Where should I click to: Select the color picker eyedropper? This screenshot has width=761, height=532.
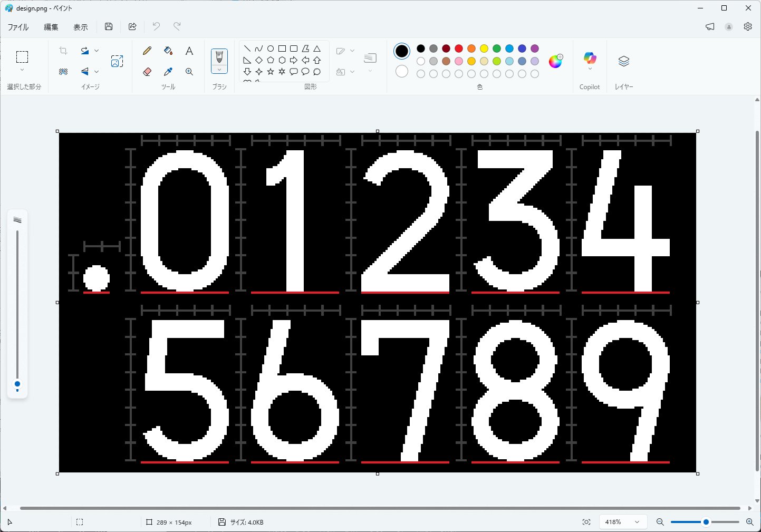click(168, 72)
